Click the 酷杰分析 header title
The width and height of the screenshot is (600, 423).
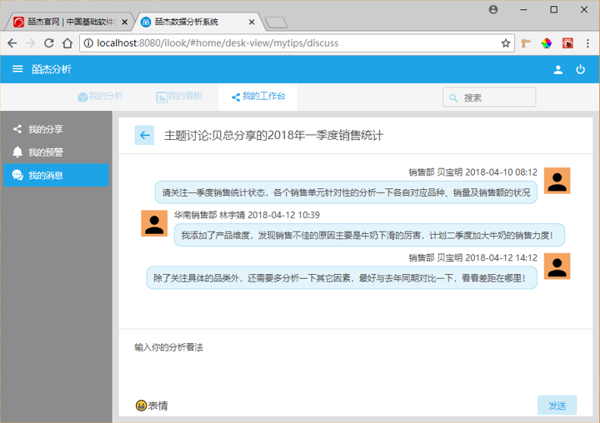tap(51, 69)
